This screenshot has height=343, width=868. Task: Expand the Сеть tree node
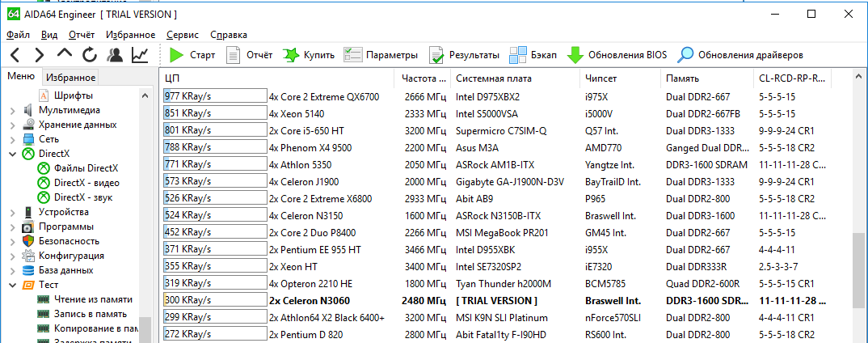pyautogui.click(x=13, y=139)
